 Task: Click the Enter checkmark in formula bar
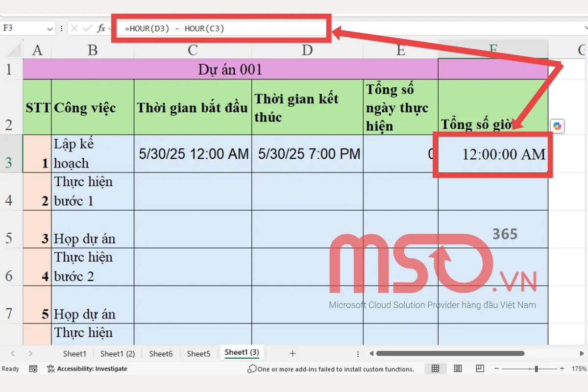point(87,28)
